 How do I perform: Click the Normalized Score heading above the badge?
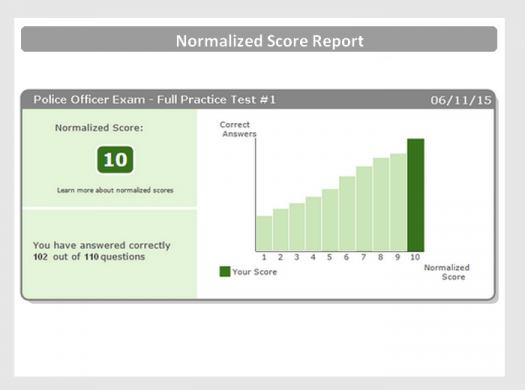(x=99, y=128)
